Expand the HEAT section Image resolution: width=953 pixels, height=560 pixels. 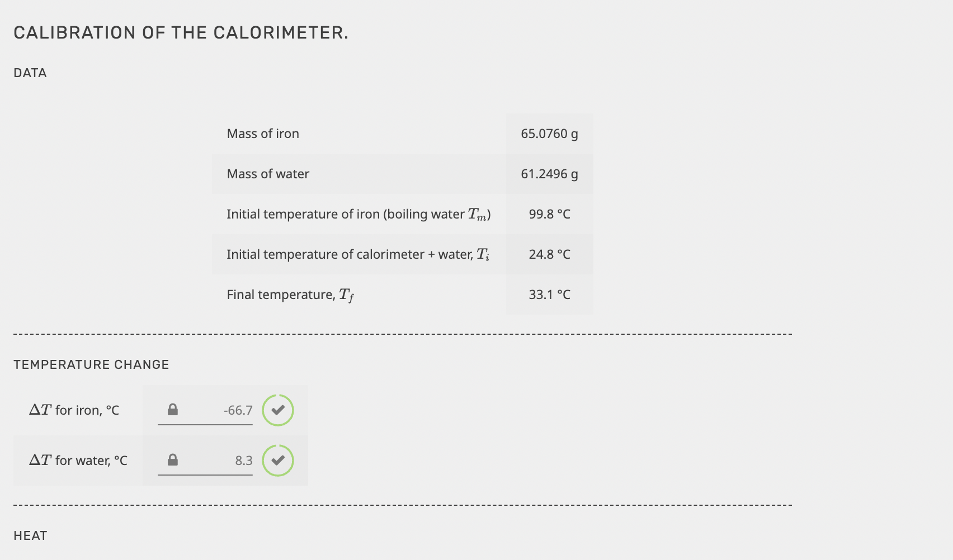click(x=30, y=535)
